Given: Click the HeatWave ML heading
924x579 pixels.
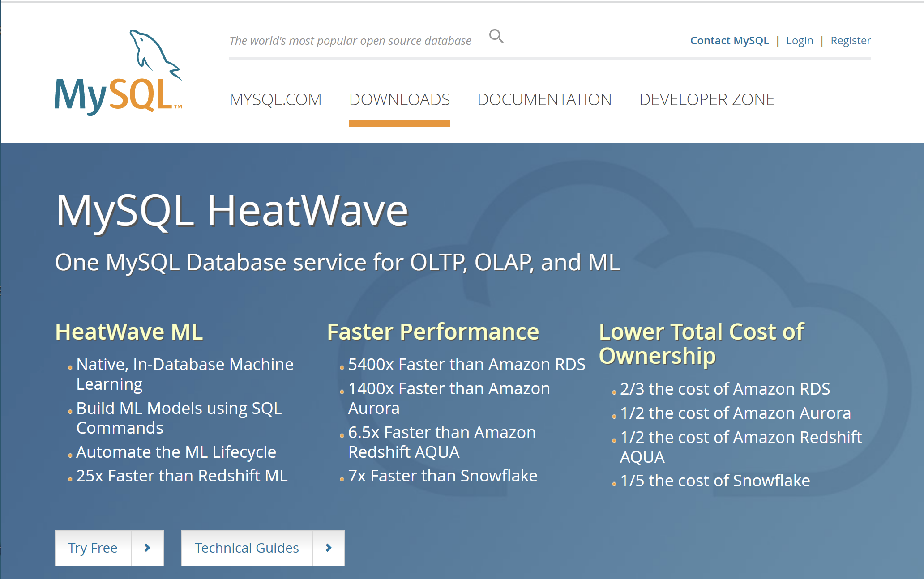Looking at the screenshot, I should 129,332.
